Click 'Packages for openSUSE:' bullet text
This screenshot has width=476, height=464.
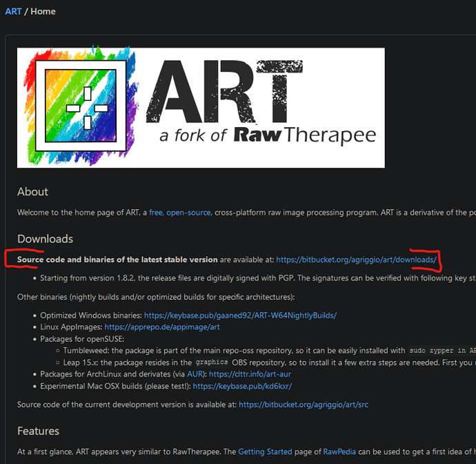click(82, 339)
